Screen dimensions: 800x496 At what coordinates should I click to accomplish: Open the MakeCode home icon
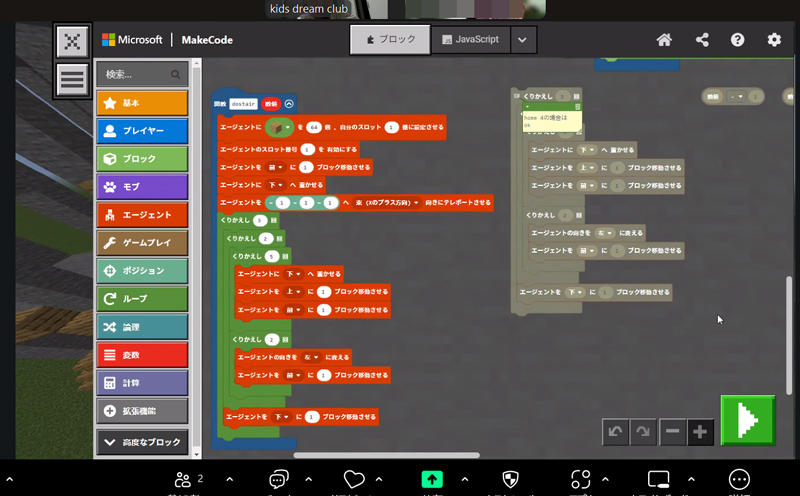point(664,40)
